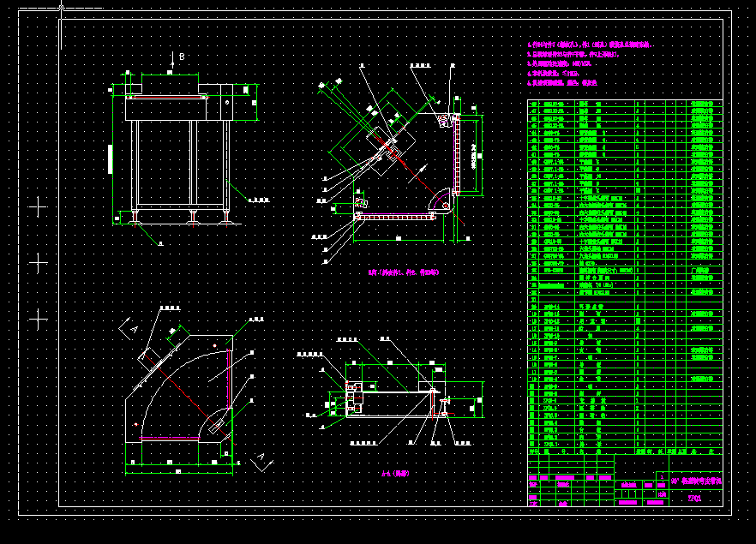Click the small circular hole on front elevation housing
The width and height of the screenshot is (756, 544).
click(226, 104)
